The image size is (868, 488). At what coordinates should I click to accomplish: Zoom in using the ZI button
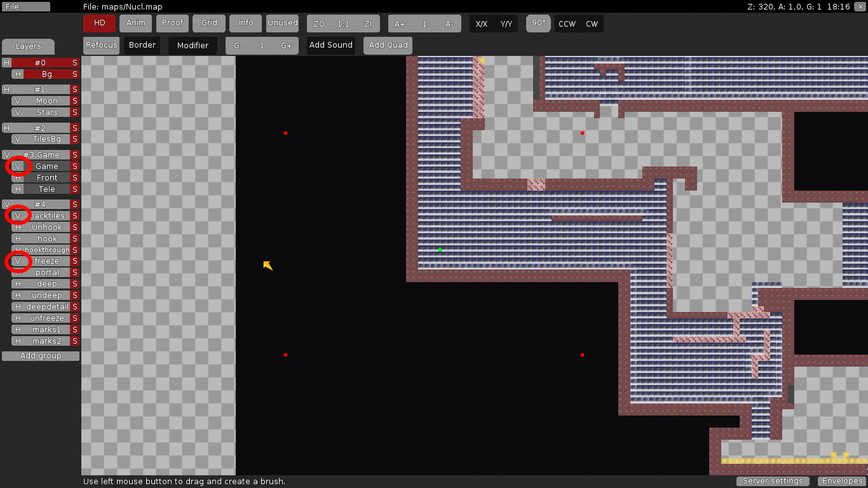(x=368, y=24)
